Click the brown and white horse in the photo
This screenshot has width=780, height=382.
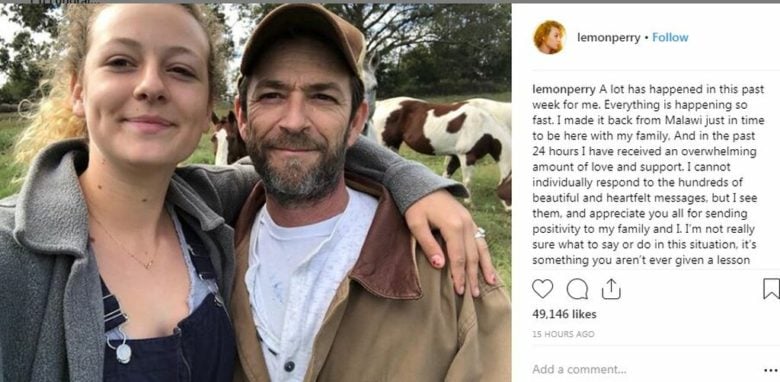pyautogui.click(x=440, y=137)
